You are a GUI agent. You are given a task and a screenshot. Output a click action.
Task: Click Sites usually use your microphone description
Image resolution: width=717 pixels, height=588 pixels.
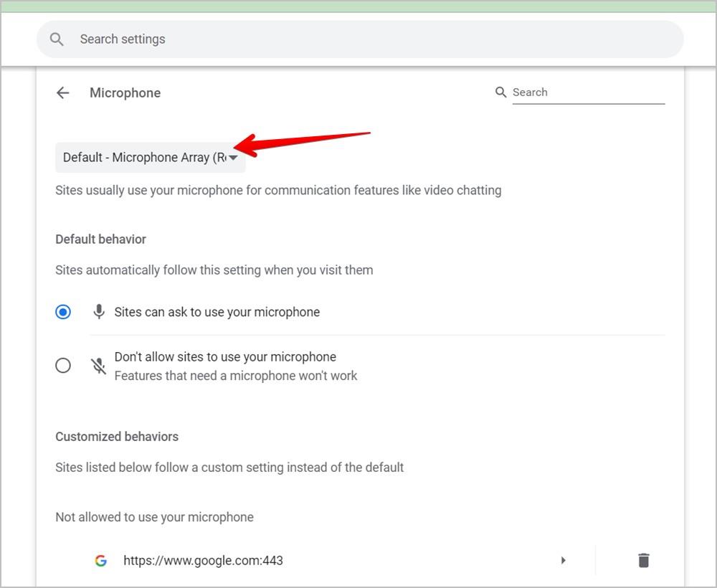[x=278, y=190]
